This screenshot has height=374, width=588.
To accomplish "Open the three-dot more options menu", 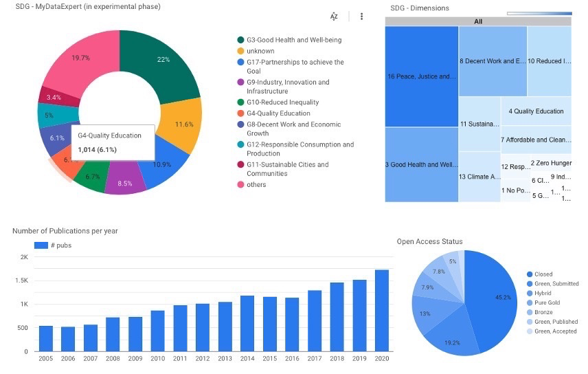I will pos(362,16).
